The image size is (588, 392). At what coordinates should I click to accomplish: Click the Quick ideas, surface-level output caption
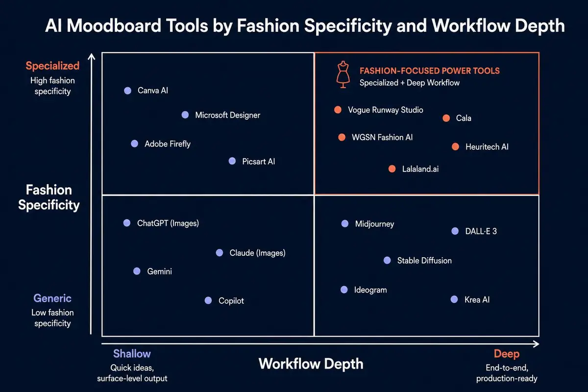pos(132,373)
